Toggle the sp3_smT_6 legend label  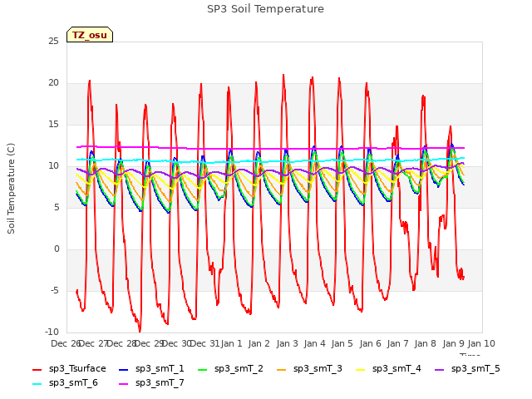(73, 383)
